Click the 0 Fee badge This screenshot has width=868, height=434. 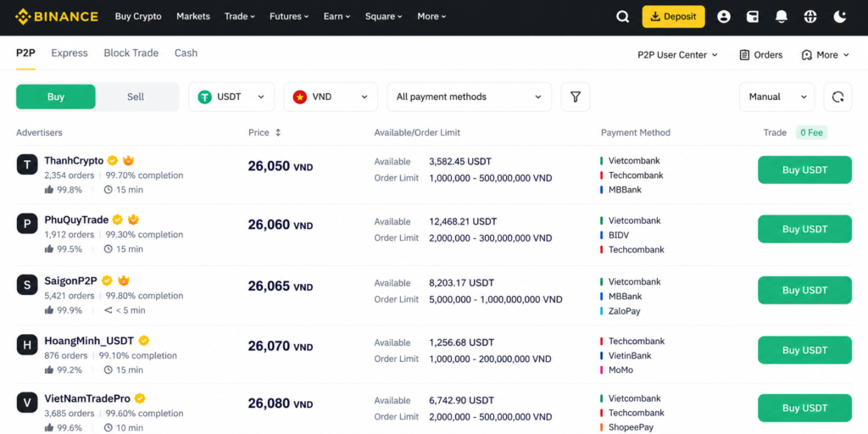(x=811, y=133)
